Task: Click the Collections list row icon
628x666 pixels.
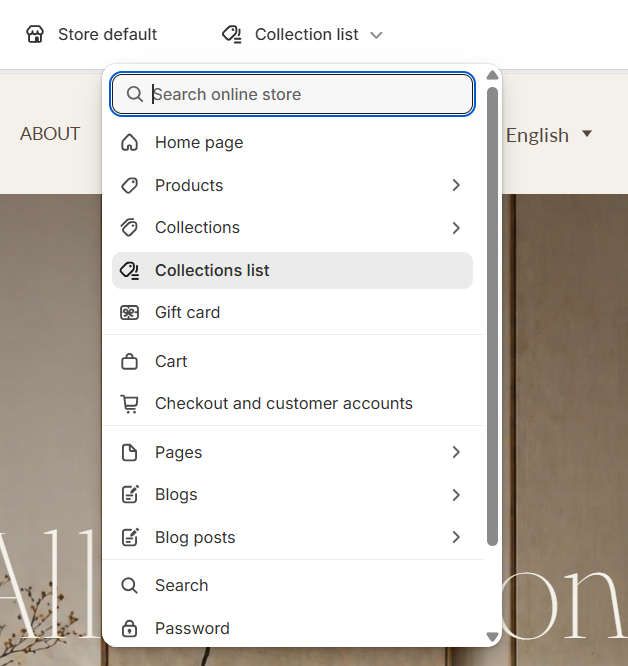Action: (x=130, y=271)
